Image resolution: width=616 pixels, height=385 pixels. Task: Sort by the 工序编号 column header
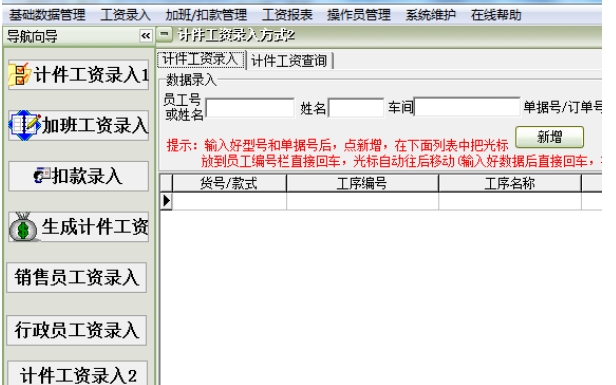click(362, 183)
